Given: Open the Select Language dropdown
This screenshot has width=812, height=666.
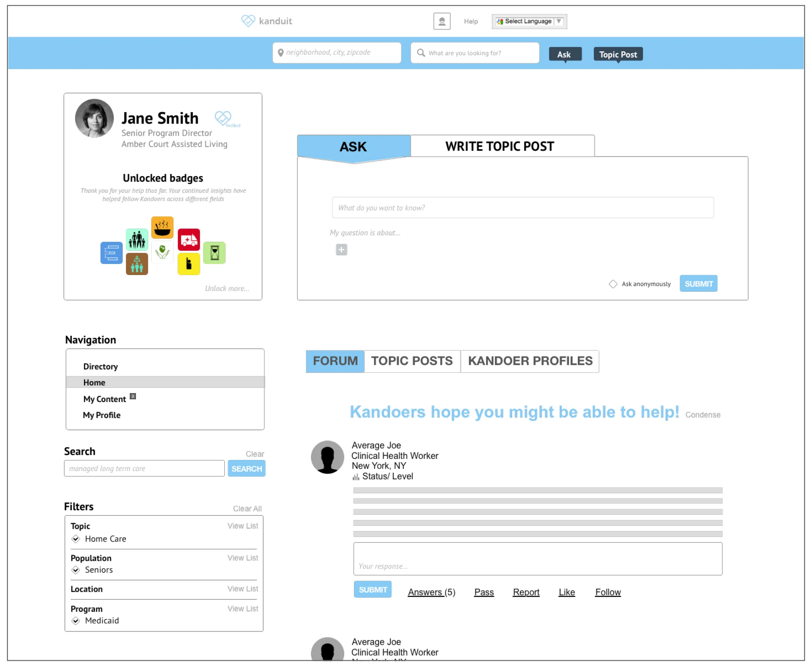Looking at the screenshot, I should (529, 22).
